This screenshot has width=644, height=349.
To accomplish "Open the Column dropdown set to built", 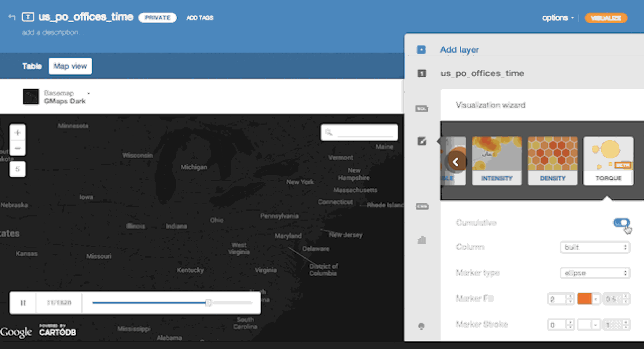I will pyautogui.click(x=595, y=248).
